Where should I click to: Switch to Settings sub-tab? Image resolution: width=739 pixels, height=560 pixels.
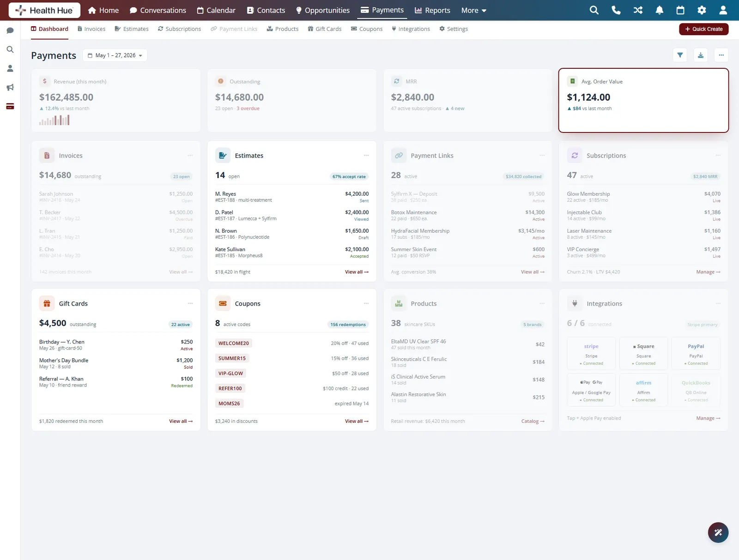[454, 29]
